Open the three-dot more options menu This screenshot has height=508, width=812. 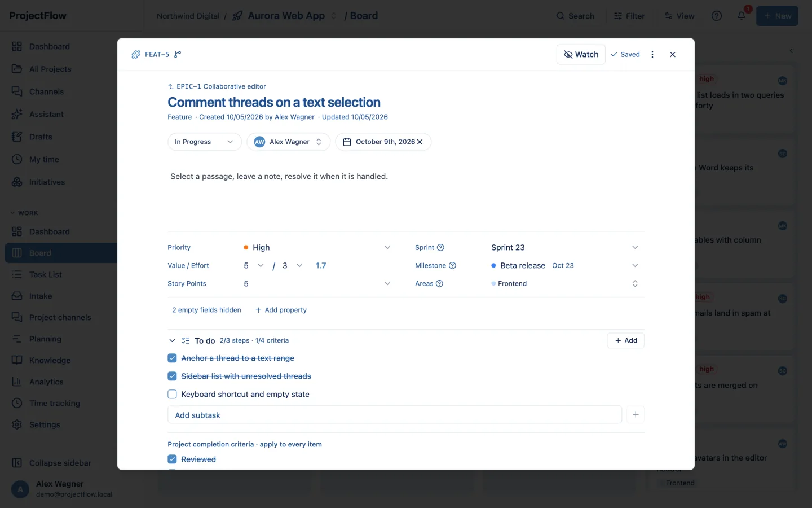click(652, 55)
